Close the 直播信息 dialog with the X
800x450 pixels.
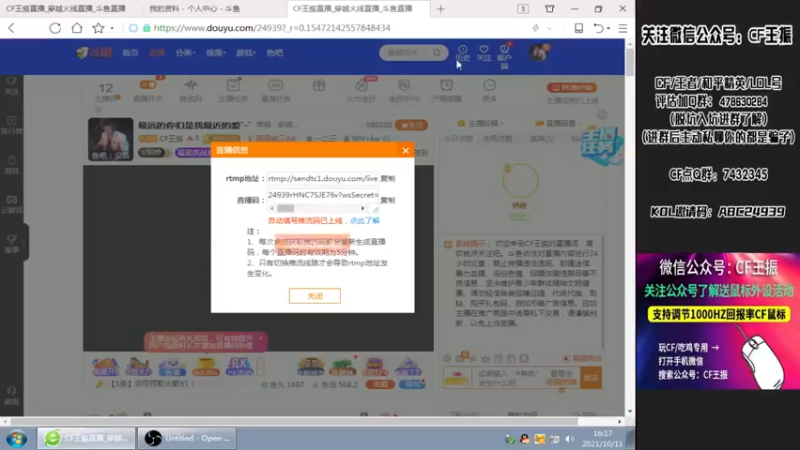click(406, 150)
